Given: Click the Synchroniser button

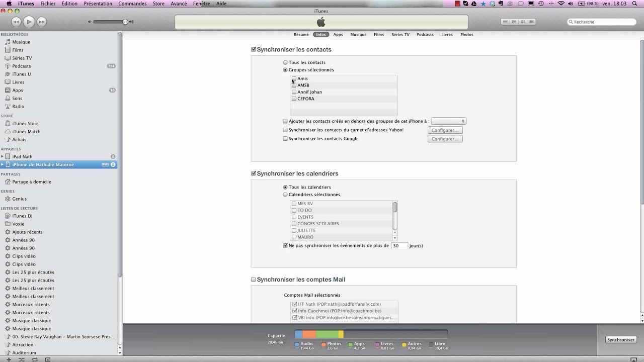Looking at the screenshot, I should (621, 340).
